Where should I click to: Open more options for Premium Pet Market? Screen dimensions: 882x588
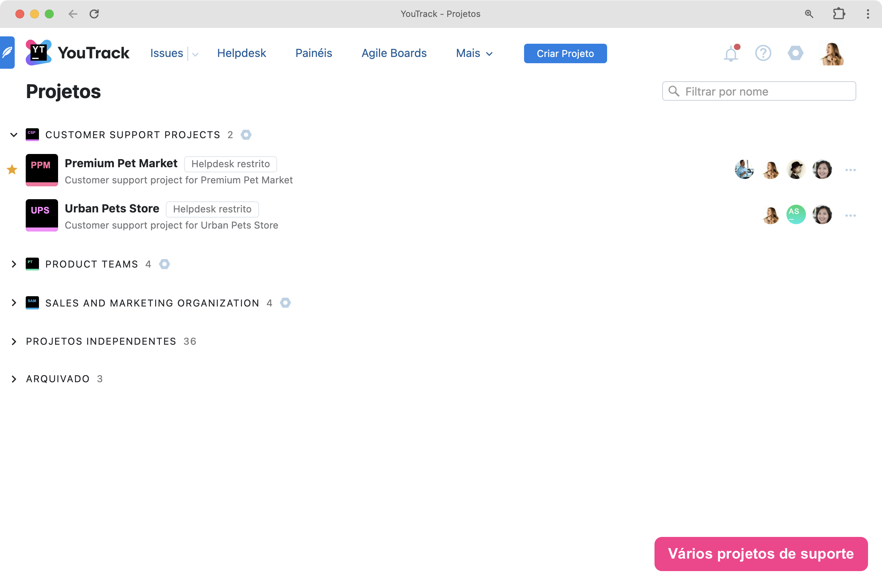pos(850,170)
